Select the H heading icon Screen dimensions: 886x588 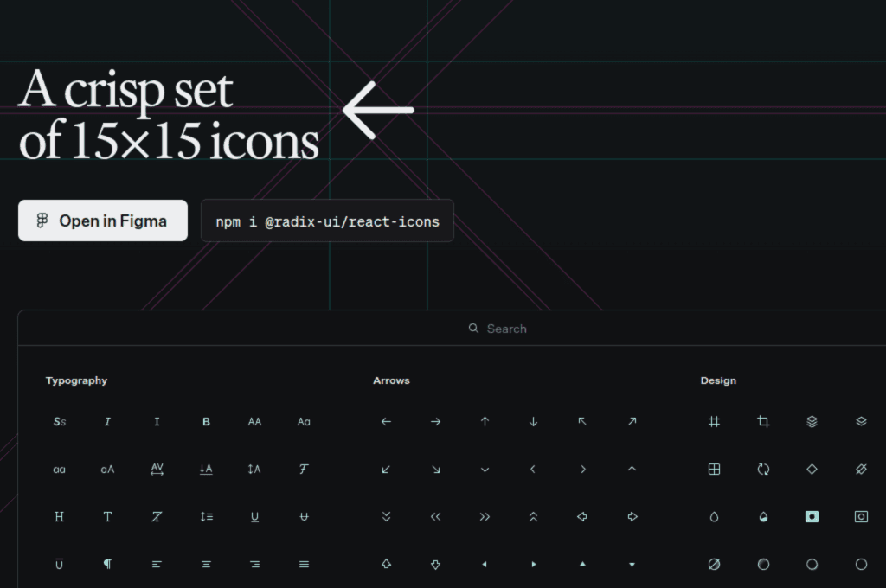pos(60,516)
